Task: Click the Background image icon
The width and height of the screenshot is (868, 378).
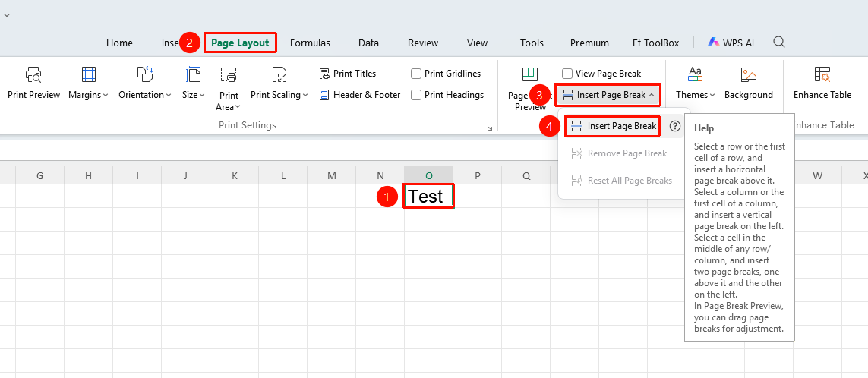Action: 749,74
